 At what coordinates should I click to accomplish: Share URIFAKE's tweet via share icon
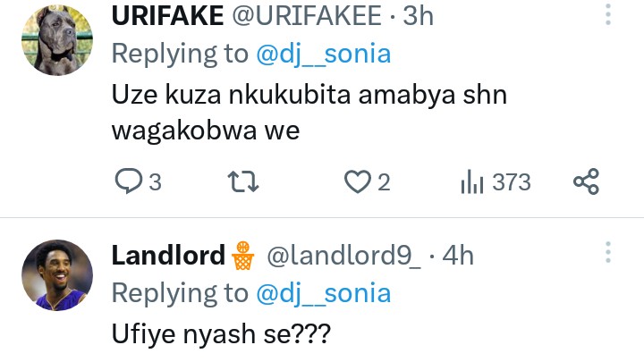(x=585, y=182)
